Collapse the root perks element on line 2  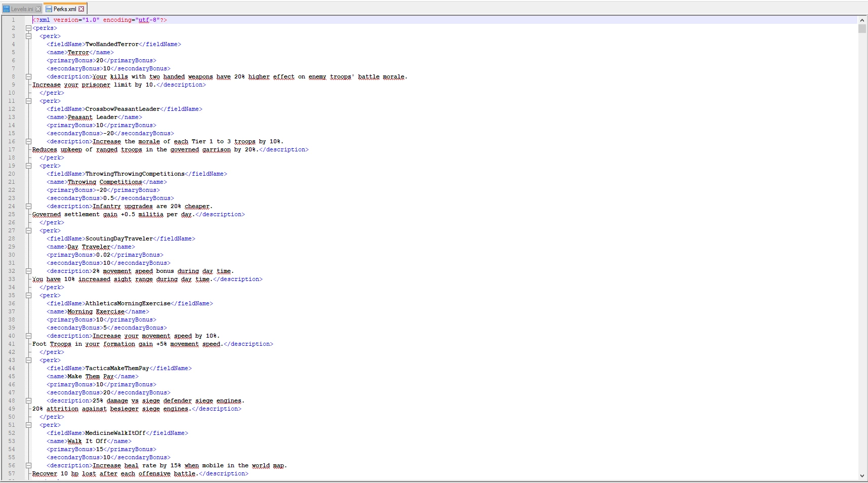(x=29, y=28)
